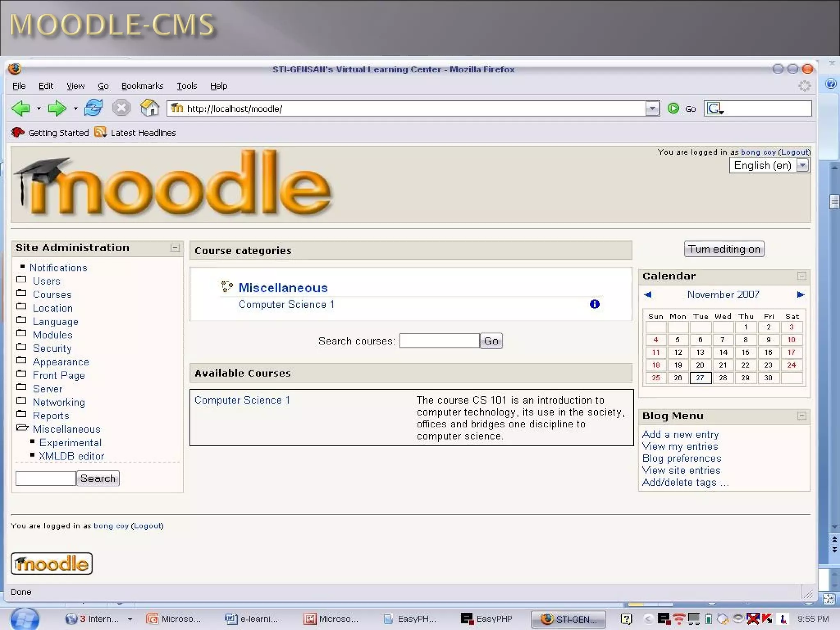The image size is (840, 630).
Task: Click the blue help icon right of Firefox
Action: click(831, 84)
